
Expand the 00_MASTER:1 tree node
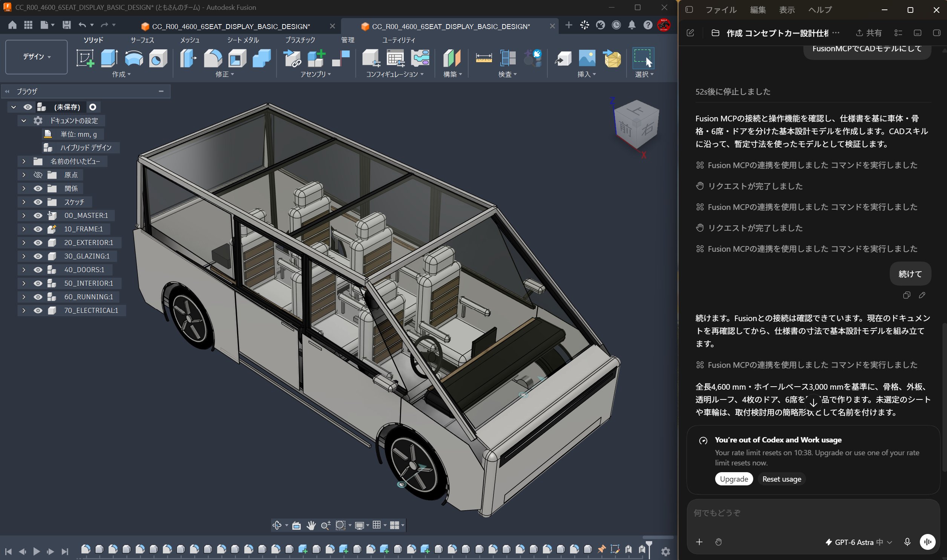24,216
